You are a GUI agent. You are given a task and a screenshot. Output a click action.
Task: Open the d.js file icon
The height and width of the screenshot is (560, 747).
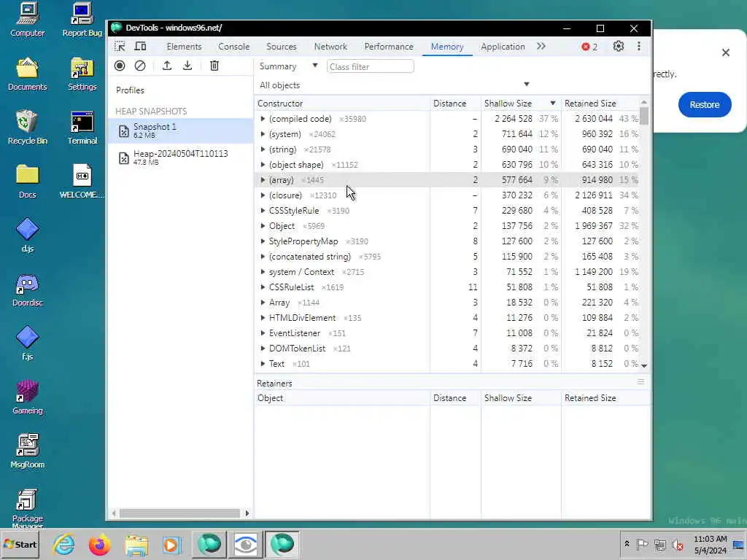[27, 236]
